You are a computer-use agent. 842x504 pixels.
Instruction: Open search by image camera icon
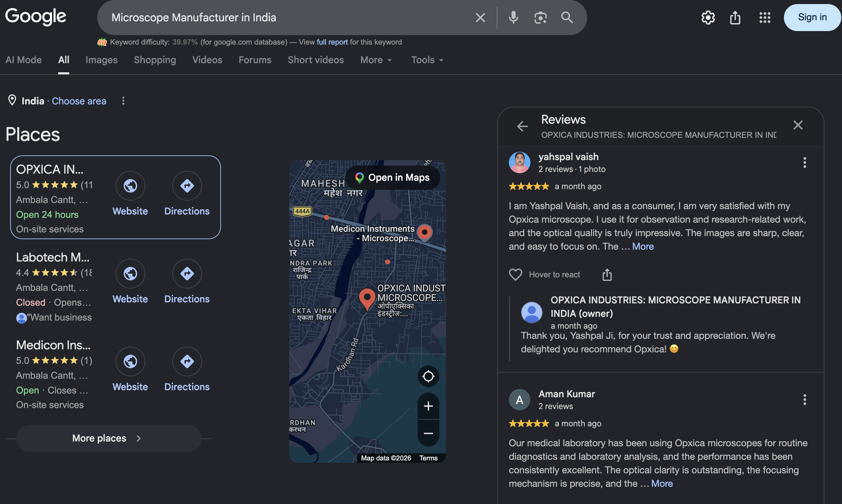coord(540,18)
